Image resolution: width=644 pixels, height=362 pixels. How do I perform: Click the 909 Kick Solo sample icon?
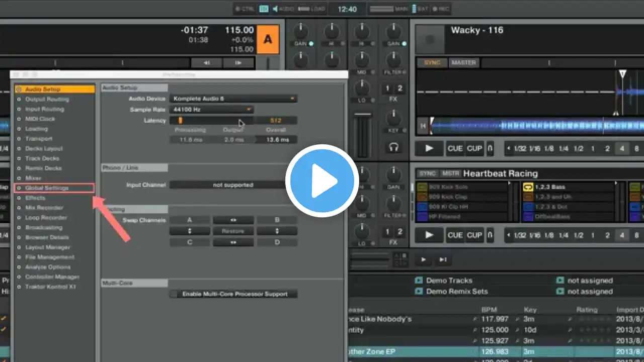point(422,187)
